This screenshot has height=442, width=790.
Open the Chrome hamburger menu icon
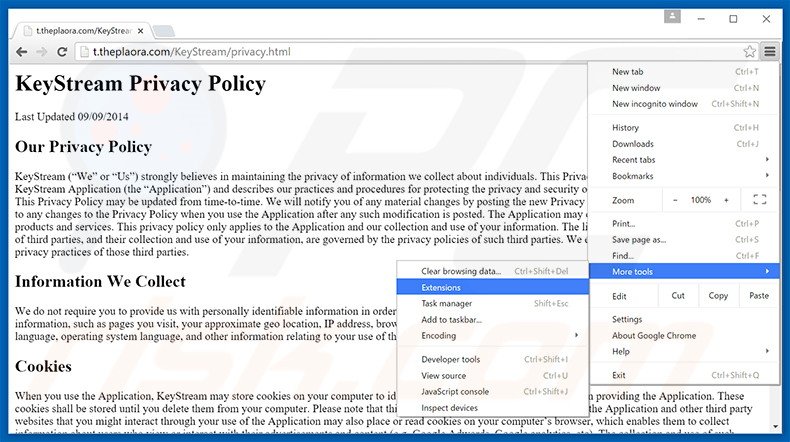(770, 51)
